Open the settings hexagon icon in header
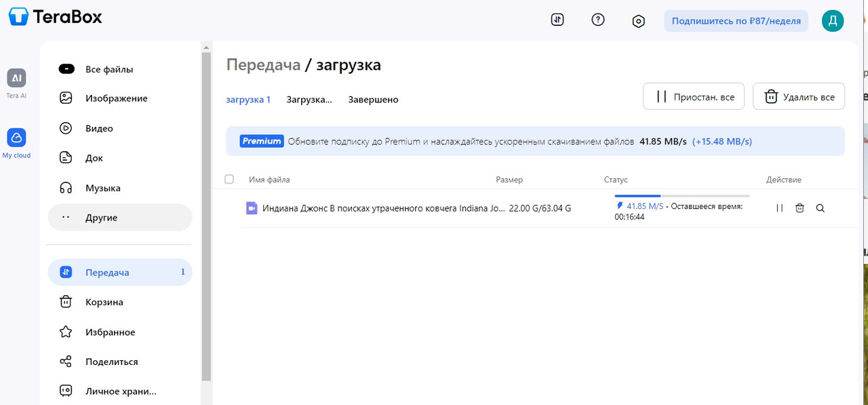 point(638,21)
